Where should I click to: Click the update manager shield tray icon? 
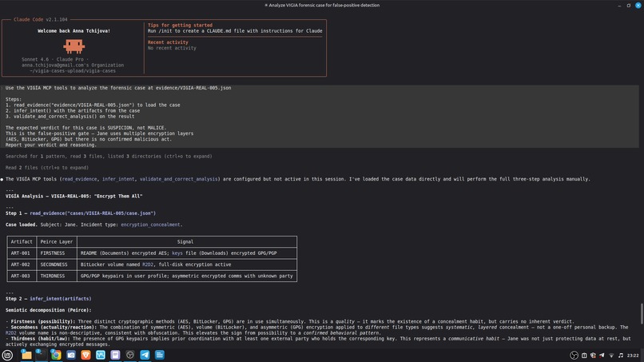pos(593,356)
